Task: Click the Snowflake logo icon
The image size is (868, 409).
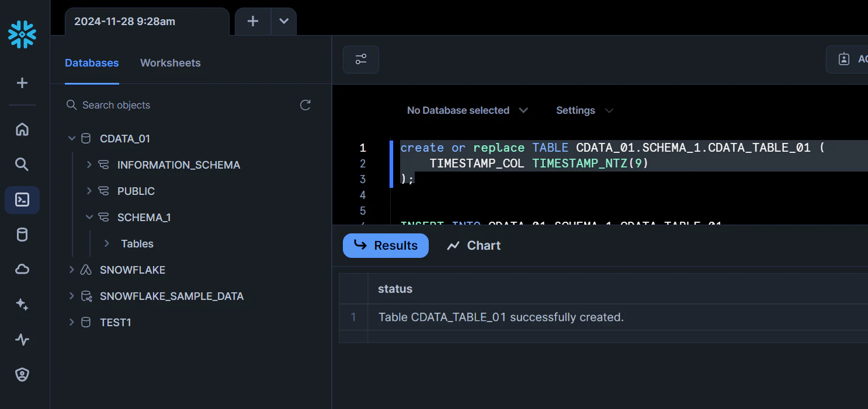Action: coord(22,34)
